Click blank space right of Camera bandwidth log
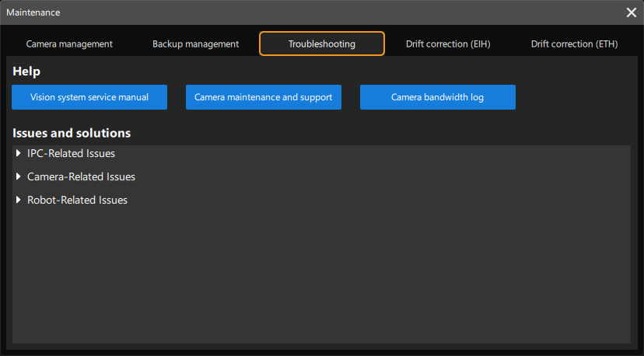The image size is (644, 356). point(576,97)
